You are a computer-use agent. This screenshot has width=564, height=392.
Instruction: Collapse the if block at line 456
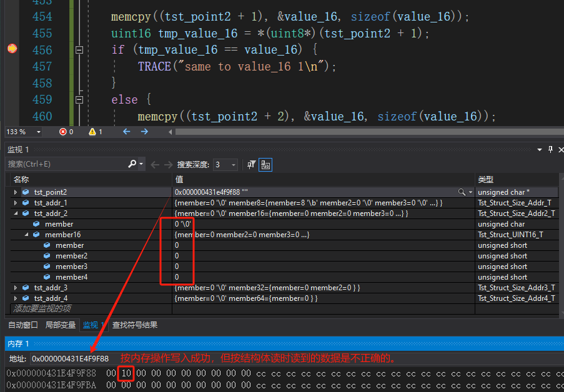tap(79, 50)
